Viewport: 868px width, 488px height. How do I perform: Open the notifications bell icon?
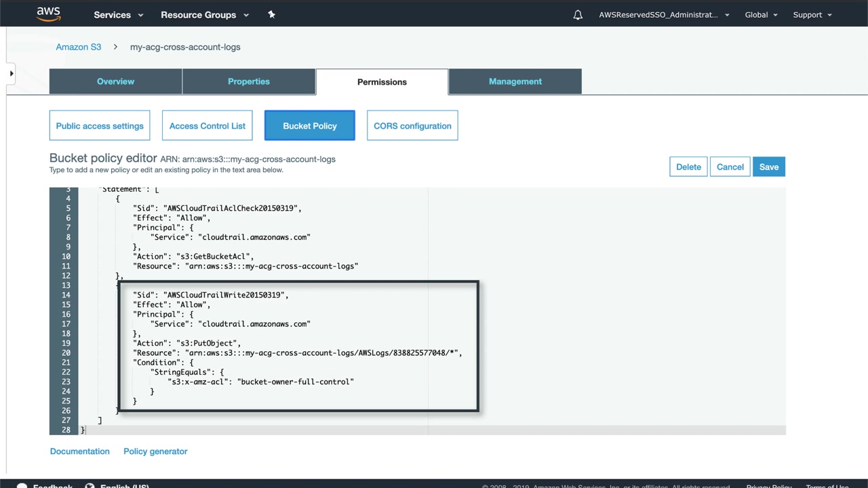click(x=578, y=15)
